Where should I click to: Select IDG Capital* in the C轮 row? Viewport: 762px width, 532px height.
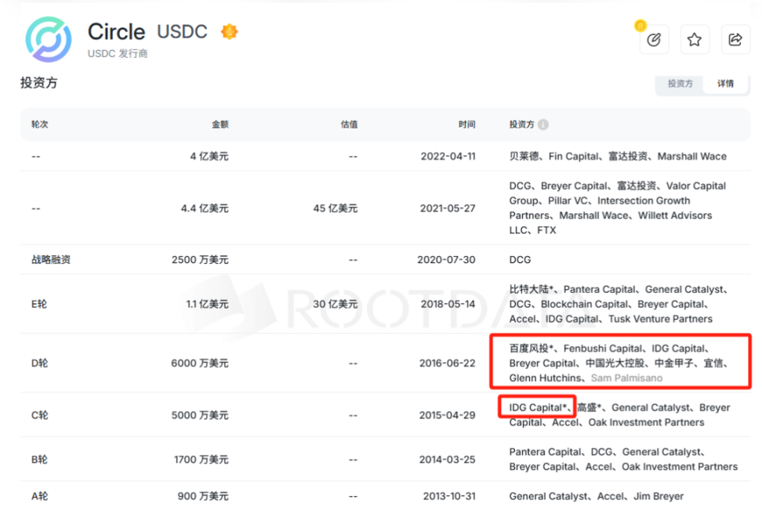click(x=536, y=407)
